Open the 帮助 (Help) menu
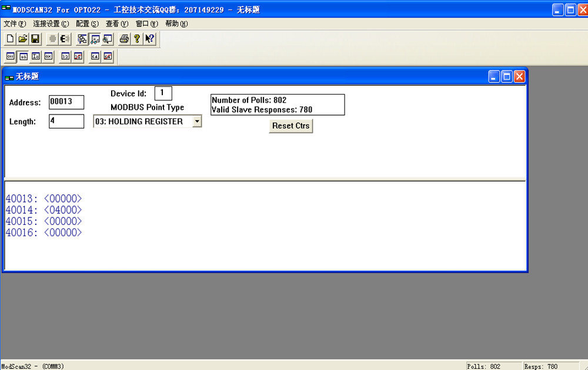 point(176,24)
